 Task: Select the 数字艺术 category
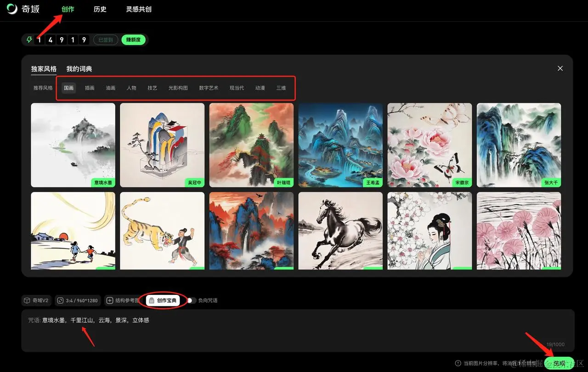click(209, 88)
